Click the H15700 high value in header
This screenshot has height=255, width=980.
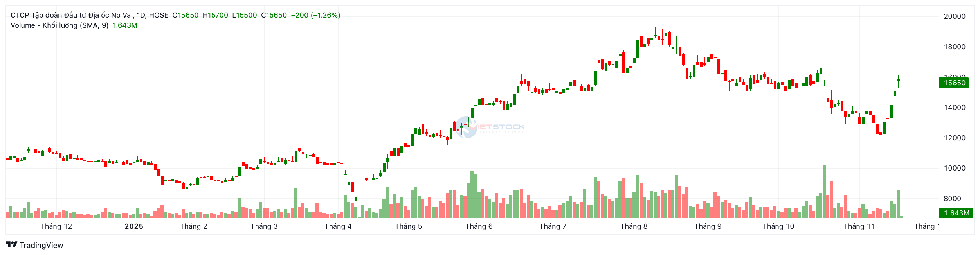[x=215, y=15]
